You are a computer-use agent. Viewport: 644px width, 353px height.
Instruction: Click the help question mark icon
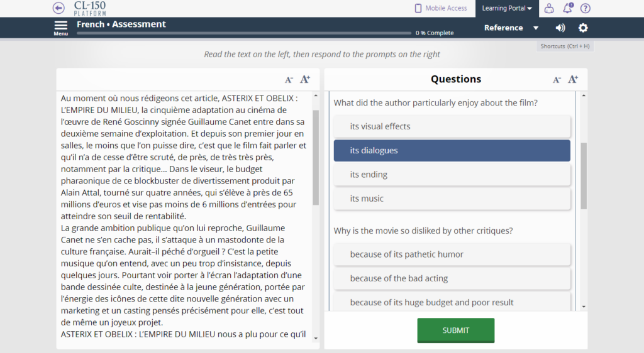tap(586, 8)
